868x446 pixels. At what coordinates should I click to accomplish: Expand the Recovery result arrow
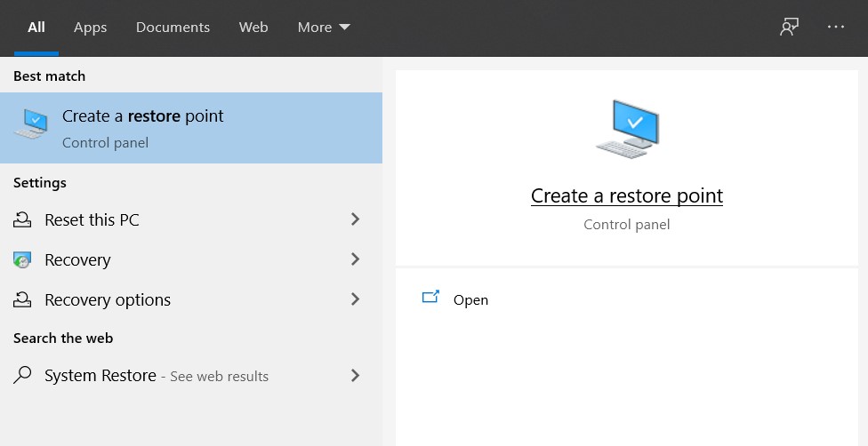(x=355, y=259)
